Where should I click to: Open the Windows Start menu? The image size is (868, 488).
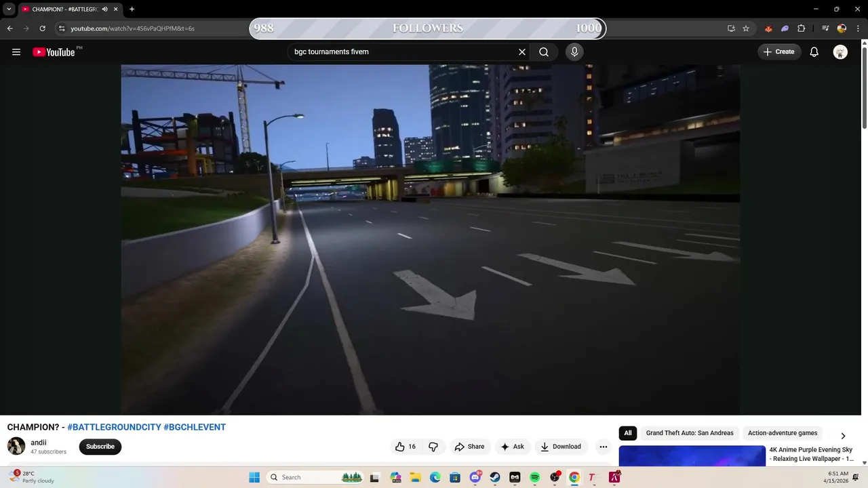(x=254, y=477)
